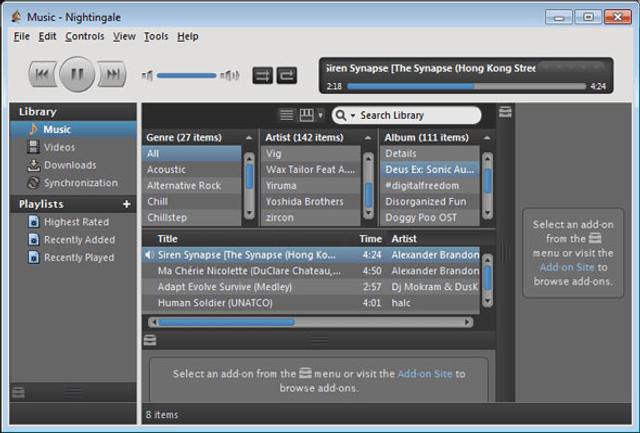Image resolution: width=640 pixels, height=433 pixels.
Task: Sort by the Album filter header
Action: [x=438, y=138]
